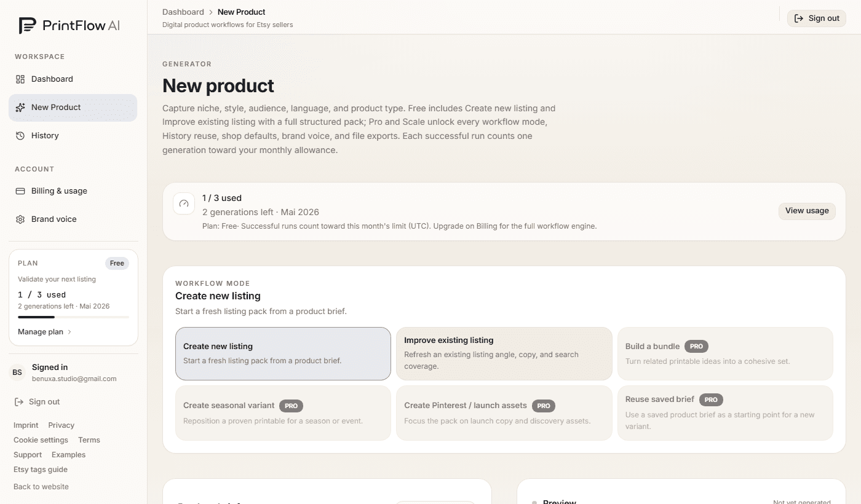Select the Build a bundle workflow card

[x=725, y=353]
